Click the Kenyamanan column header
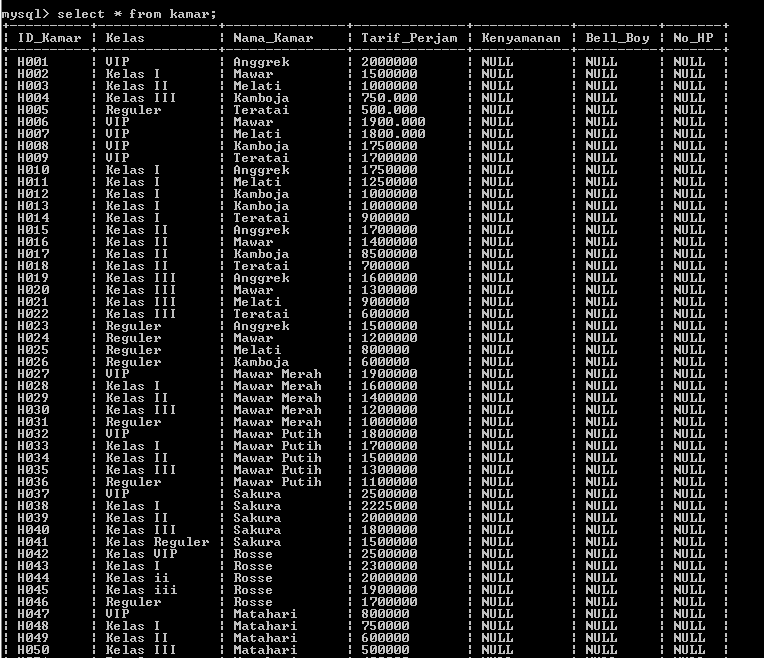Image resolution: width=764 pixels, height=658 pixels. 521,38
